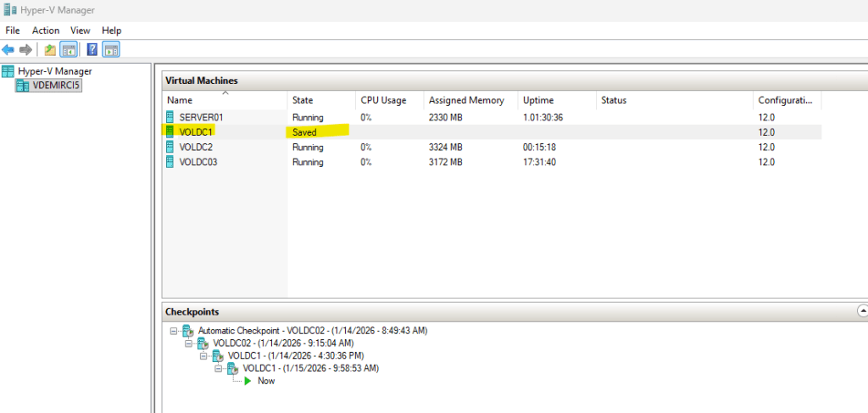868x413 pixels.
Task: Collapse the VOLDC1 4:30:36 PM checkpoint node
Action: pos(203,356)
